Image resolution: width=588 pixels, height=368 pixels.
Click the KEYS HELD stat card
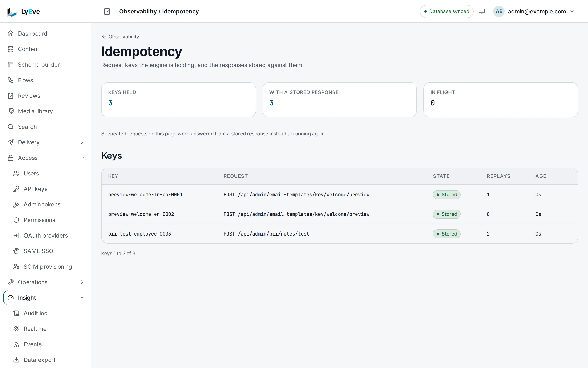coord(178,100)
